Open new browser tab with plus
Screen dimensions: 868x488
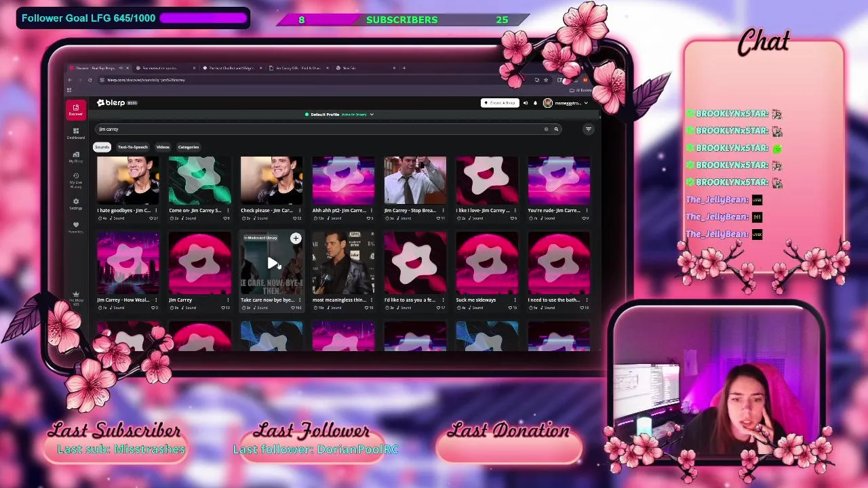(x=404, y=68)
